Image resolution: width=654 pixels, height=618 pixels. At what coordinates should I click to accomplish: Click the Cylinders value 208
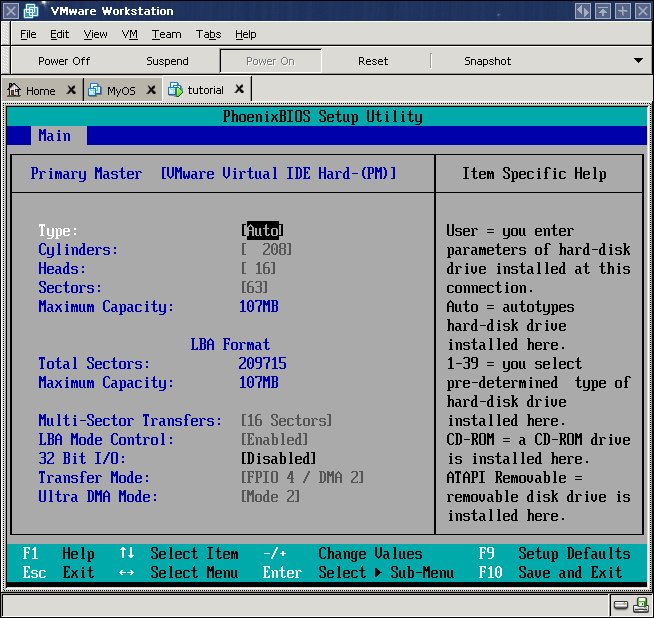(x=266, y=249)
